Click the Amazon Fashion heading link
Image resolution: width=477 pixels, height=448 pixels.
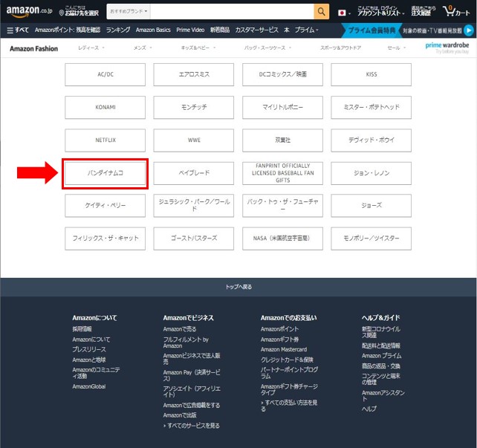33,48
